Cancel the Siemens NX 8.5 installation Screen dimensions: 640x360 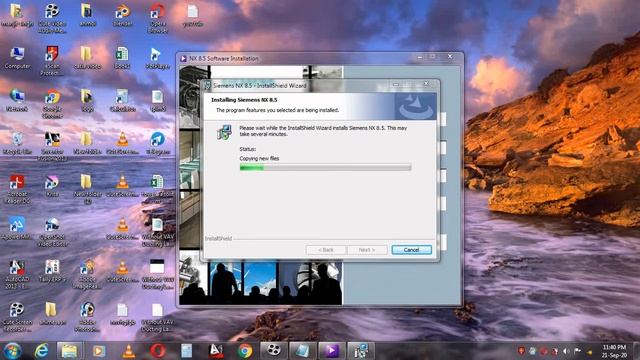click(x=411, y=250)
